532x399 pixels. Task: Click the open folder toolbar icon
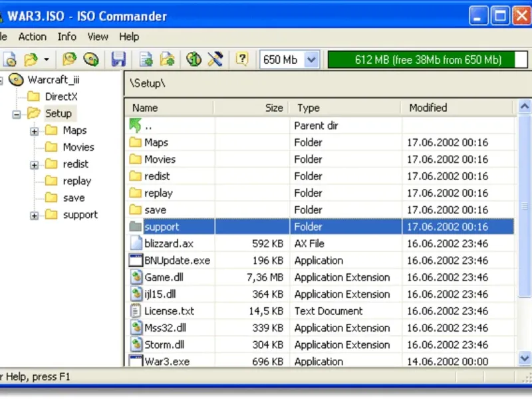coord(31,60)
